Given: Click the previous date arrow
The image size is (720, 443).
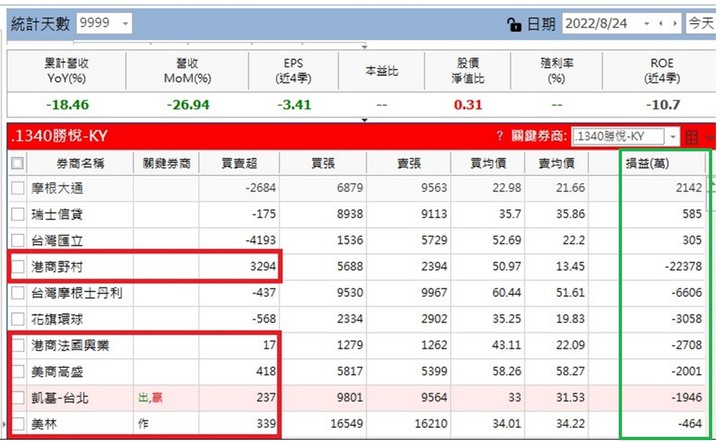Looking at the screenshot, I should pos(661,23).
